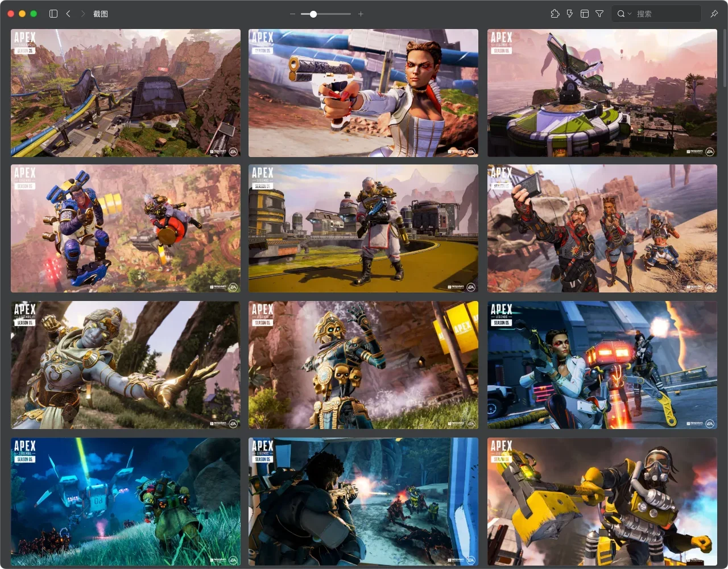The height and width of the screenshot is (569, 728).
Task: Go back to previous folder
Action: (x=68, y=14)
